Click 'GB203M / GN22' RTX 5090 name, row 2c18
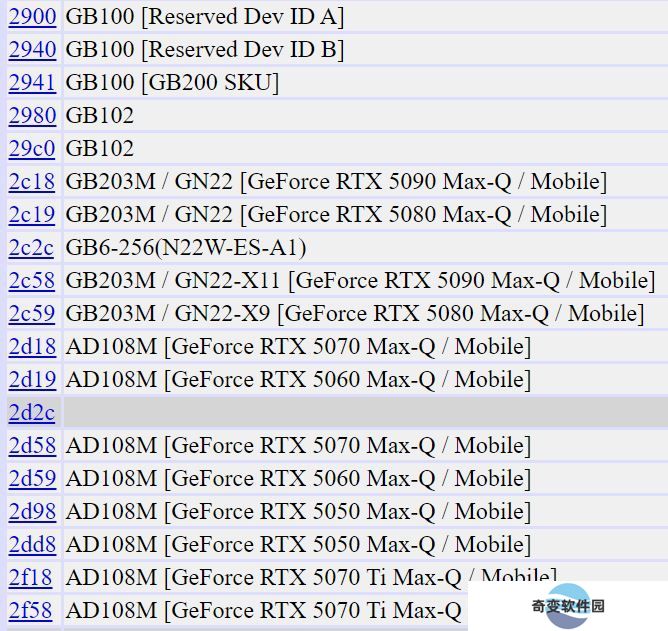The image size is (668, 631). 336,182
